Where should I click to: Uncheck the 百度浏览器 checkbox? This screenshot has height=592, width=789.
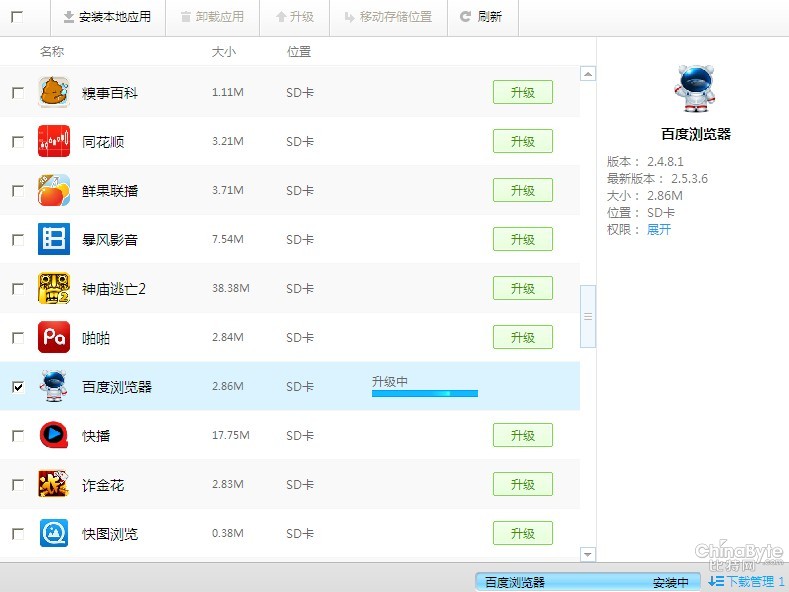click(x=18, y=387)
